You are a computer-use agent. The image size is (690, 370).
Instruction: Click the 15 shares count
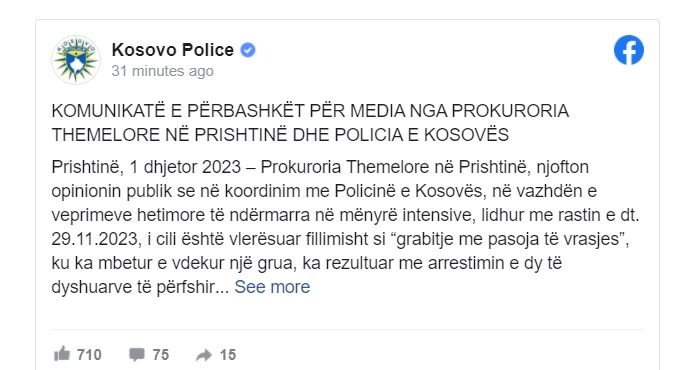tap(228, 355)
